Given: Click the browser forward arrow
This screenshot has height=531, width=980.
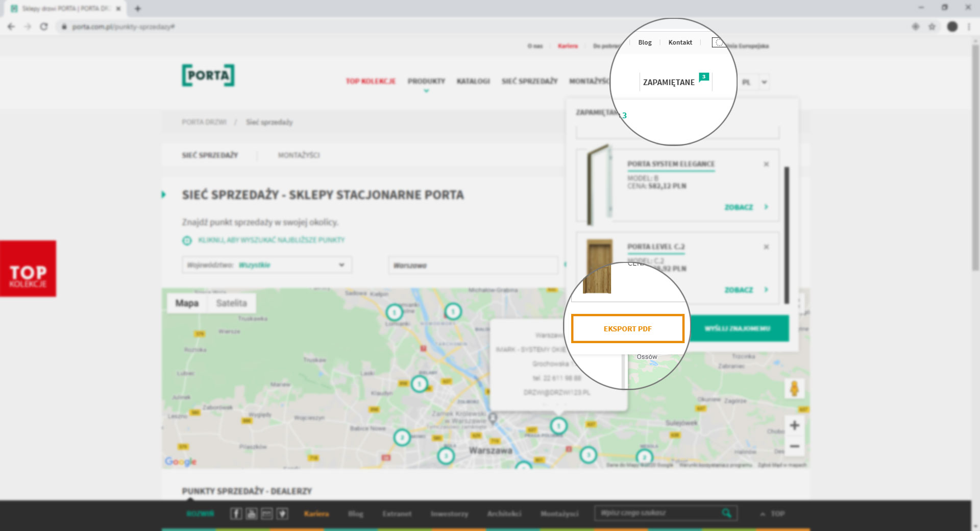Looking at the screenshot, I should 28,27.
